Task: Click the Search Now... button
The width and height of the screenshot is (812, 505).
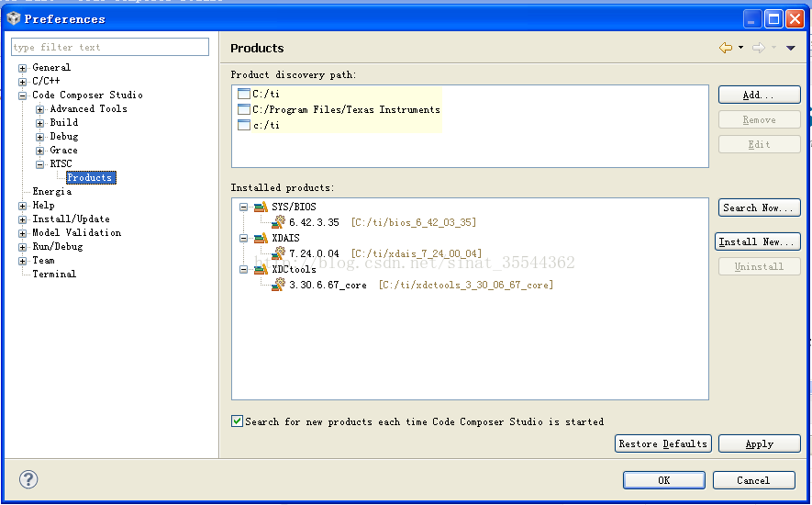Action: pyautogui.click(x=759, y=208)
